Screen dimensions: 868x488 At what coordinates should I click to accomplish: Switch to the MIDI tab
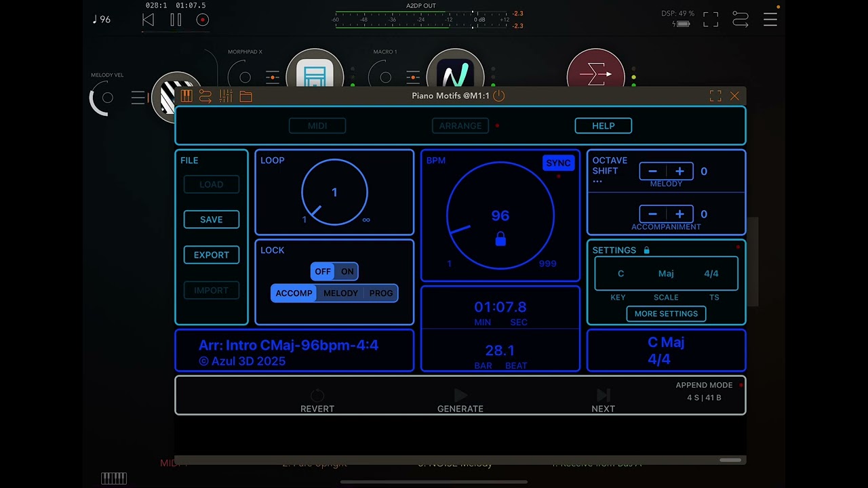click(317, 125)
